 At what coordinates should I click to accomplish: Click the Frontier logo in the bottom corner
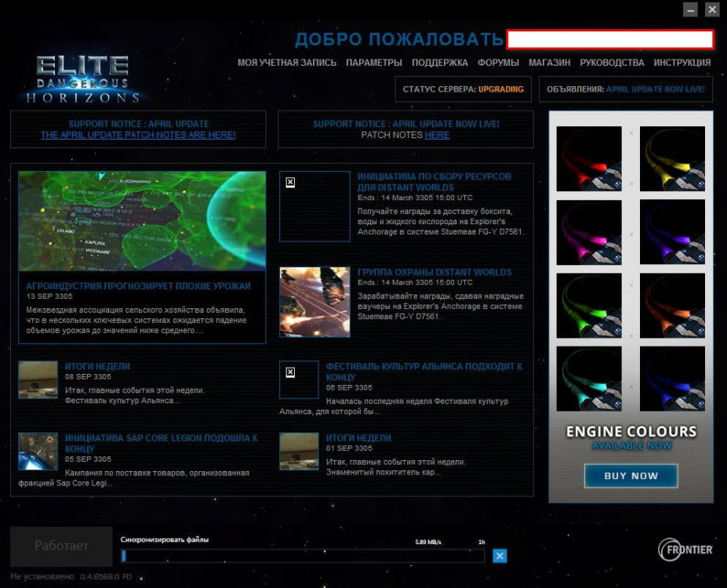pyautogui.click(x=685, y=550)
